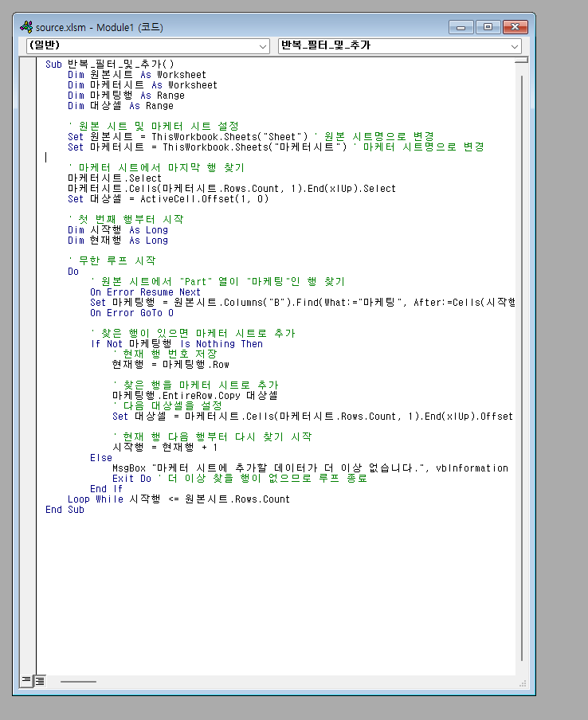Click '현재행 = 마케팅행.Row' line
Viewport: 588px width, 720px height.
tap(171, 365)
